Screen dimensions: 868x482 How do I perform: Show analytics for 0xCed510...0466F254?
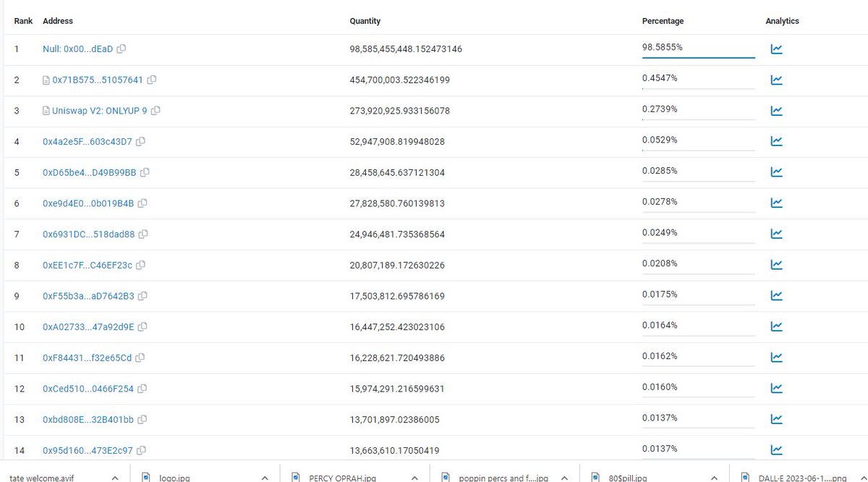[x=776, y=388]
